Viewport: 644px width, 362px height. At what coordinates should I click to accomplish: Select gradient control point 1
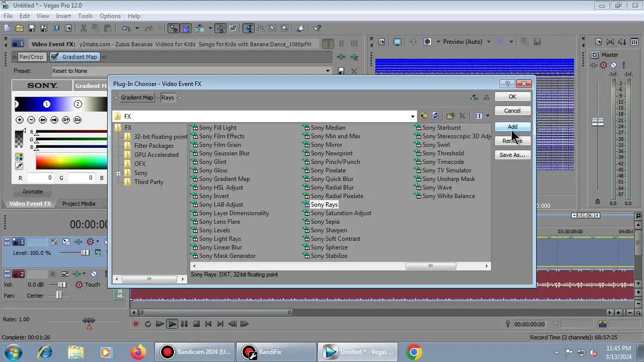47,104
